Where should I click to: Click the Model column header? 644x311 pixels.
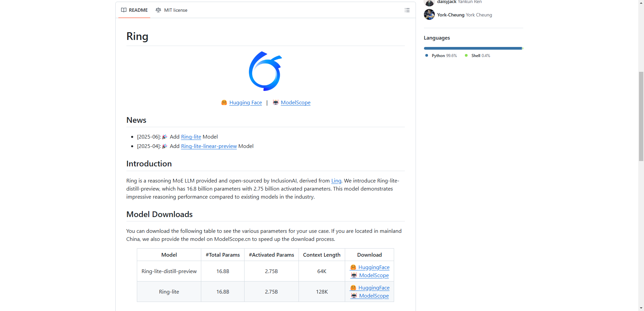click(169, 255)
